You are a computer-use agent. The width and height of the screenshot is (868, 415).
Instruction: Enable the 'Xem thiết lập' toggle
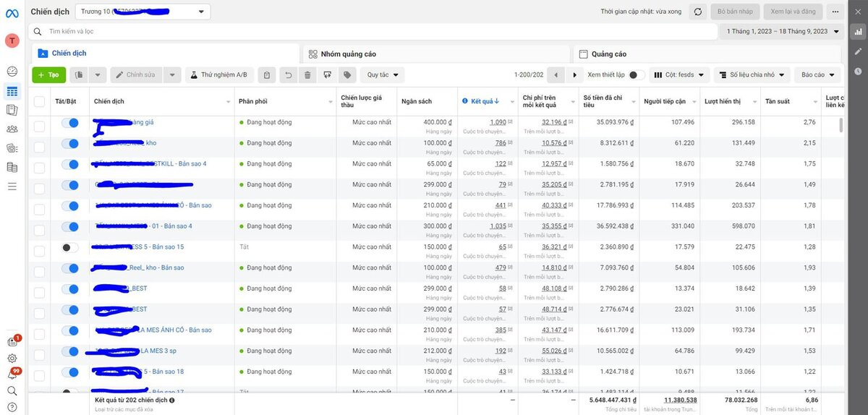(x=637, y=74)
